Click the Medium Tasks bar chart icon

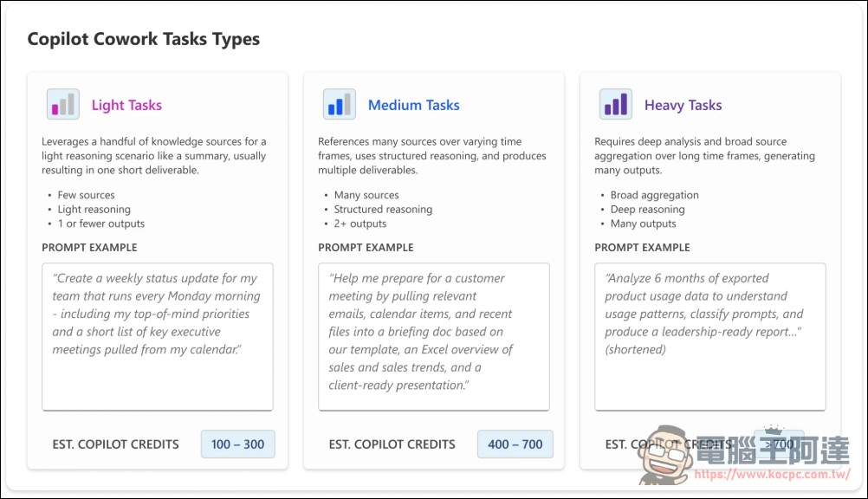click(x=339, y=104)
